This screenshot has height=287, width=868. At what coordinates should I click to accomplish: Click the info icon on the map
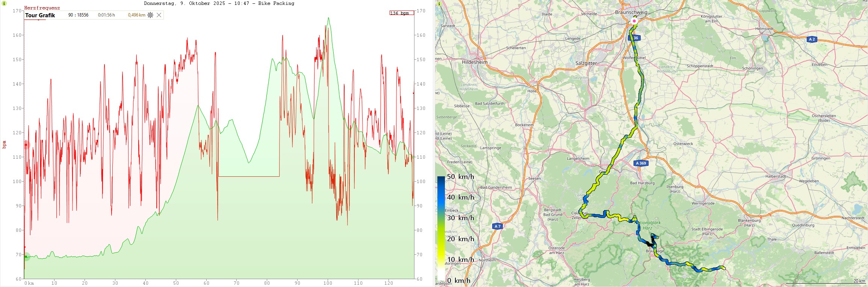pos(439,3)
